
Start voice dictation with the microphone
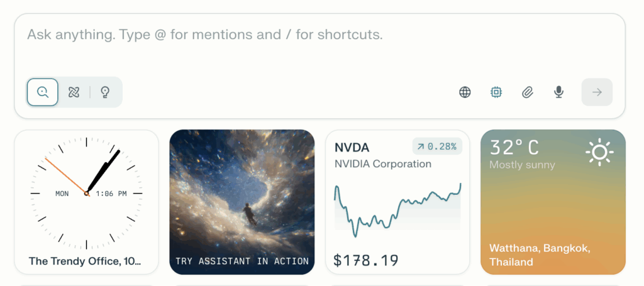558,92
